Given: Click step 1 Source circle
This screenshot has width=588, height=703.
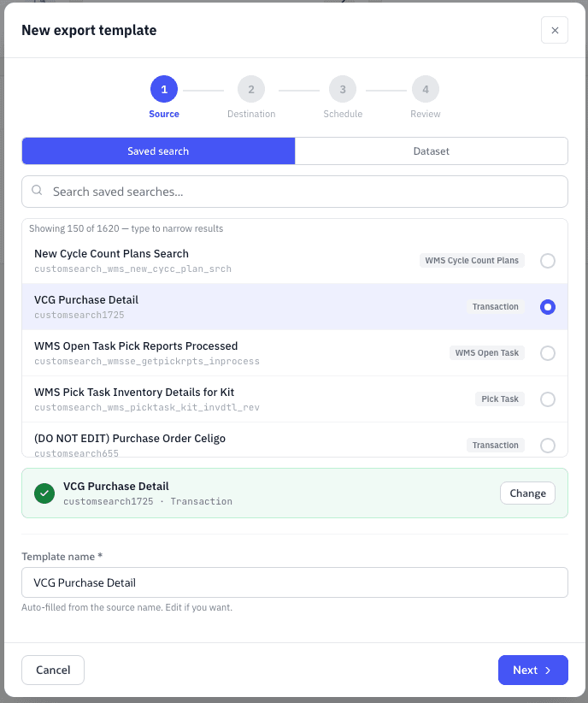Looking at the screenshot, I should [164, 89].
